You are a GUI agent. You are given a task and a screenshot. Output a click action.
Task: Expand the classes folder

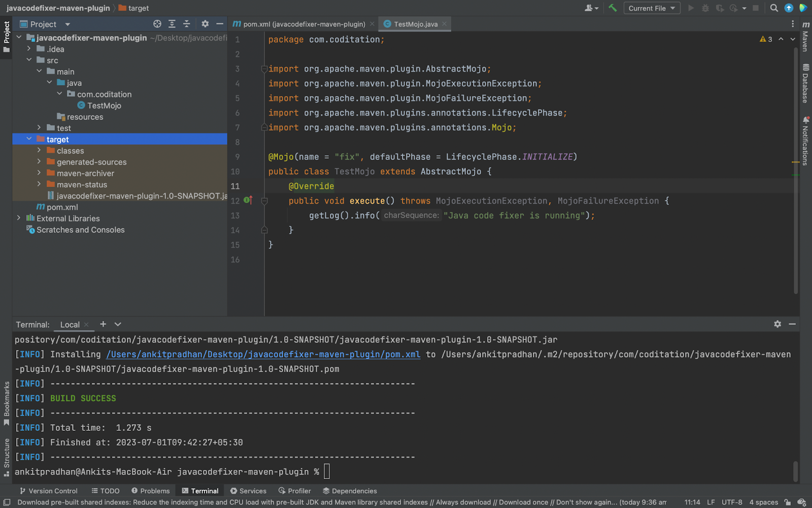(x=39, y=150)
